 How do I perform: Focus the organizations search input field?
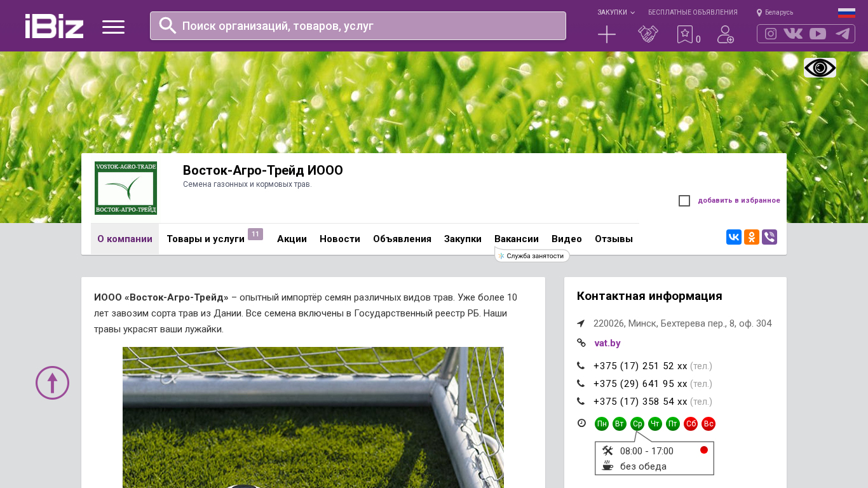(x=358, y=25)
